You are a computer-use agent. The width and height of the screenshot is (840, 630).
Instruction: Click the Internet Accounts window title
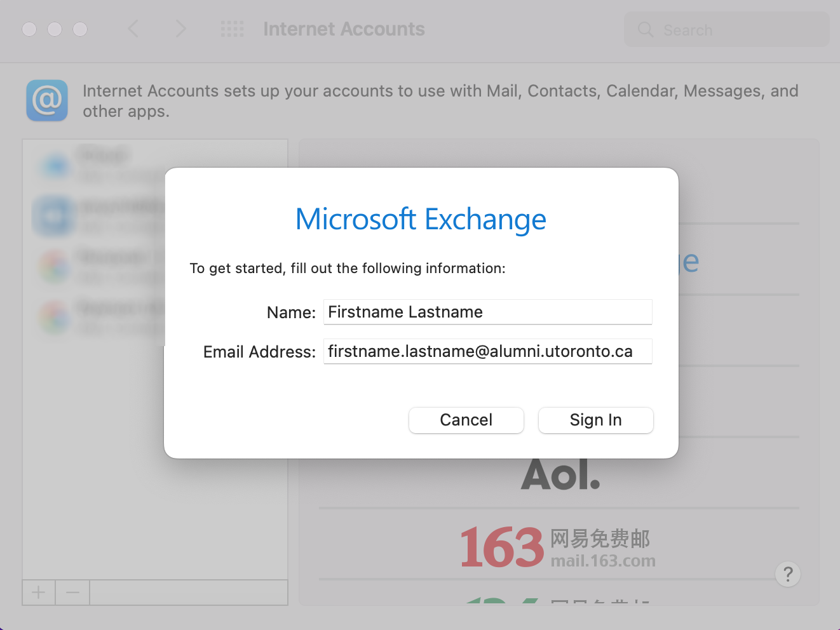click(x=344, y=29)
